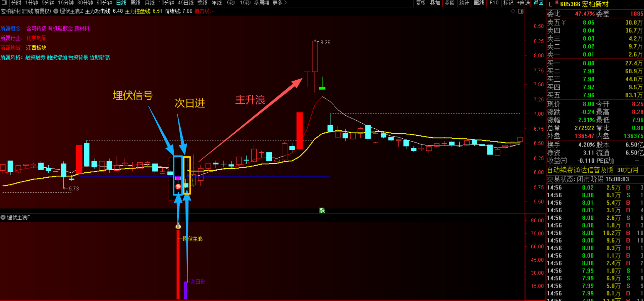Click the diamond icon above the price axis
Screen dimensions: 644x301
[513, 11]
